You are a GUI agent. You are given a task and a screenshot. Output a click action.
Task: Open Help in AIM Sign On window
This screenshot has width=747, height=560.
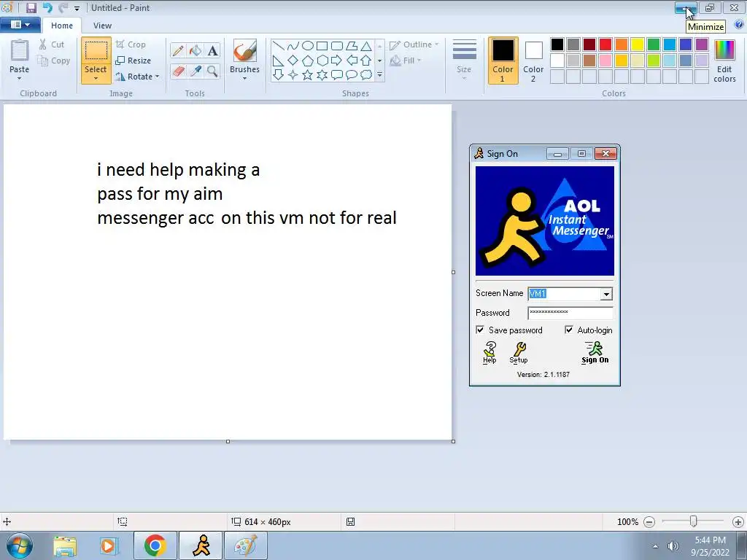pyautogui.click(x=489, y=353)
